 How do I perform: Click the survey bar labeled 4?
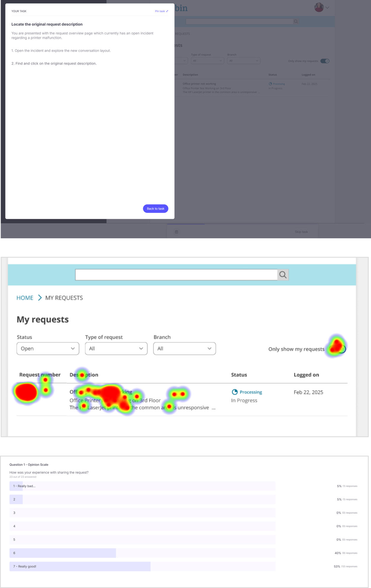coord(142,526)
